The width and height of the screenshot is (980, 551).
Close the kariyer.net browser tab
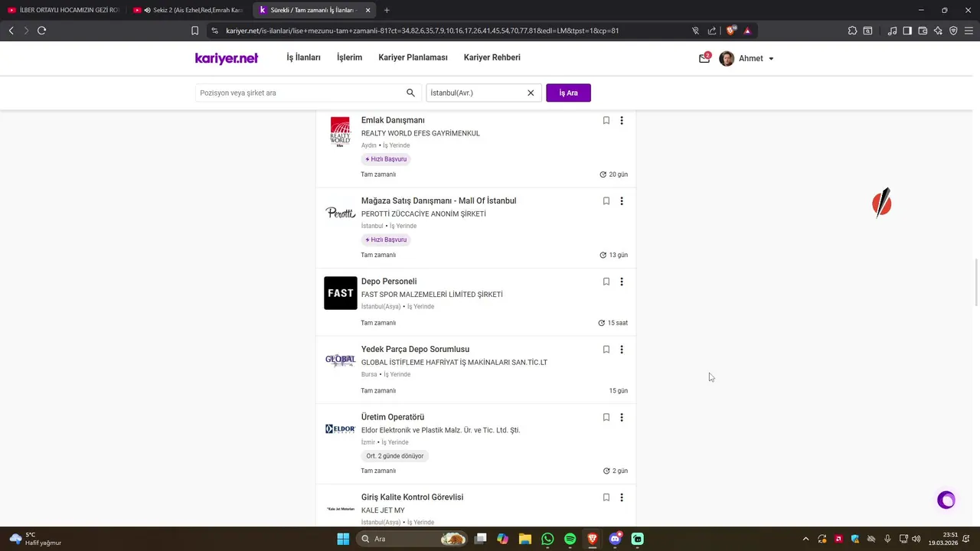pos(368,10)
